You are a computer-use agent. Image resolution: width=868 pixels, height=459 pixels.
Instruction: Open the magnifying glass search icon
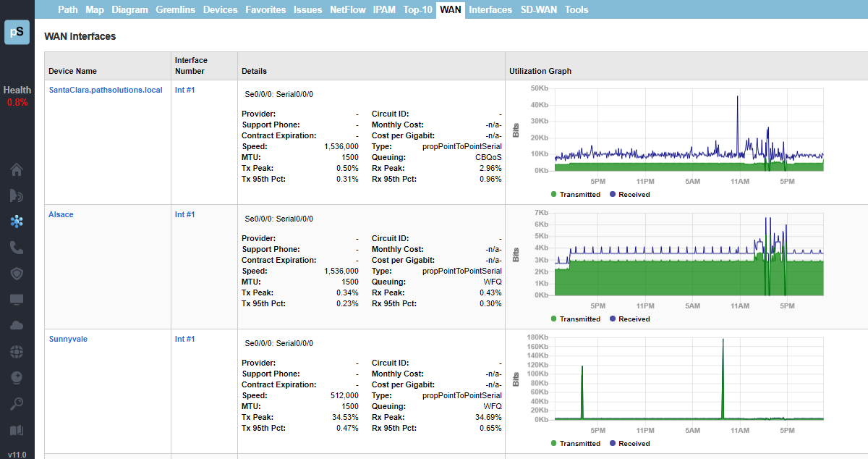point(17,403)
